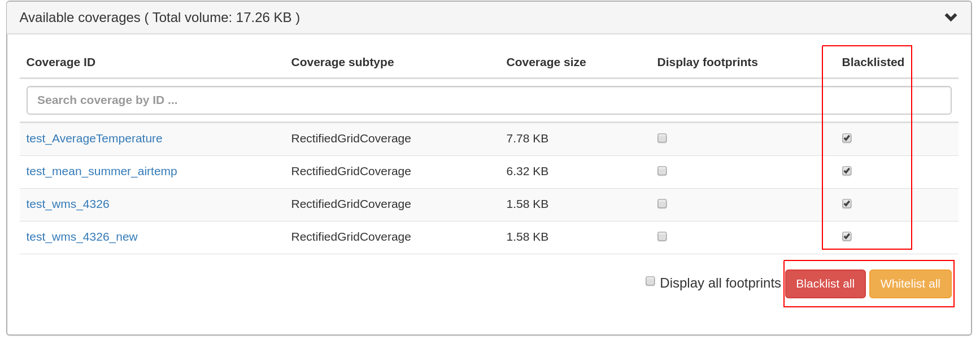Click RectifiedGridCoverage subtype in test_AverageTemperature row
This screenshot has height=339, width=980.
point(351,138)
